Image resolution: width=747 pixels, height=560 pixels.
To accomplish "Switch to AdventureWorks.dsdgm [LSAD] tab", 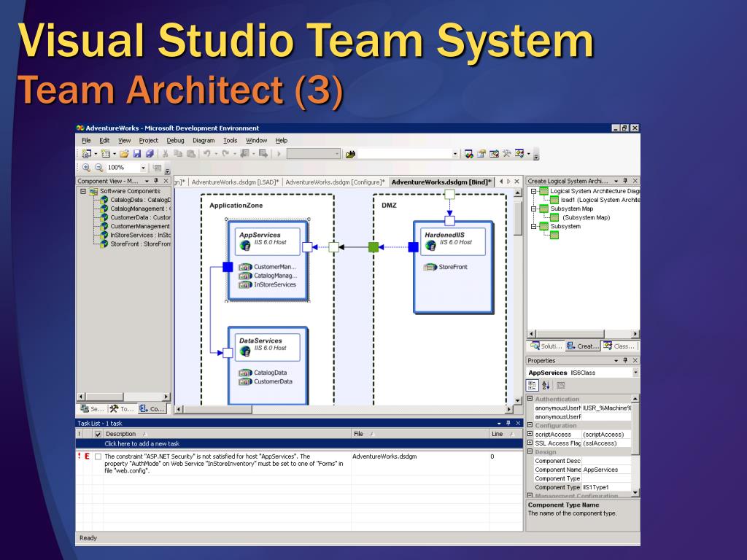I will [x=236, y=182].
